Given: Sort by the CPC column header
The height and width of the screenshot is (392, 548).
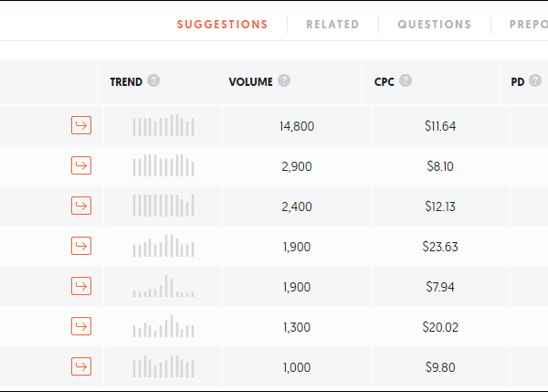Looking at the screenshot, I should coord(384,81).
